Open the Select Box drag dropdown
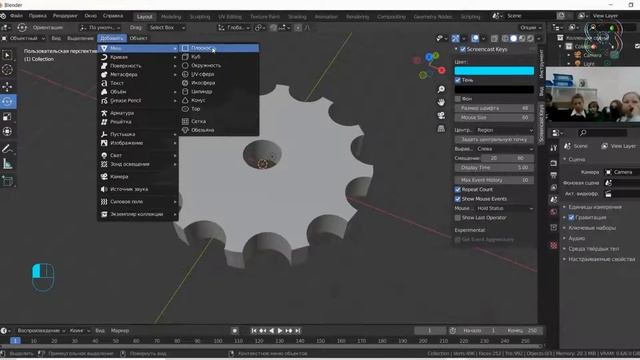The height and width of the screenshot is (360, 640). (x=166, y=28)
